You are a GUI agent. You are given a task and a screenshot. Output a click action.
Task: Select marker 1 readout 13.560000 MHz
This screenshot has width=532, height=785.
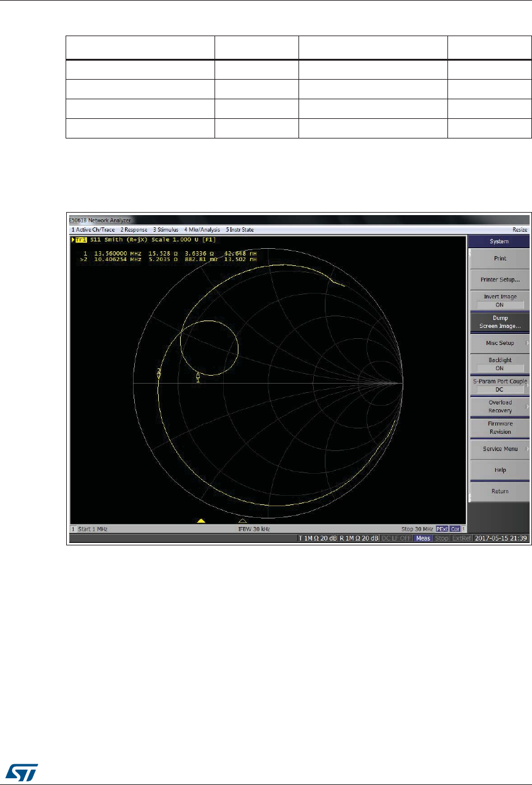click(x=118, y=253)
